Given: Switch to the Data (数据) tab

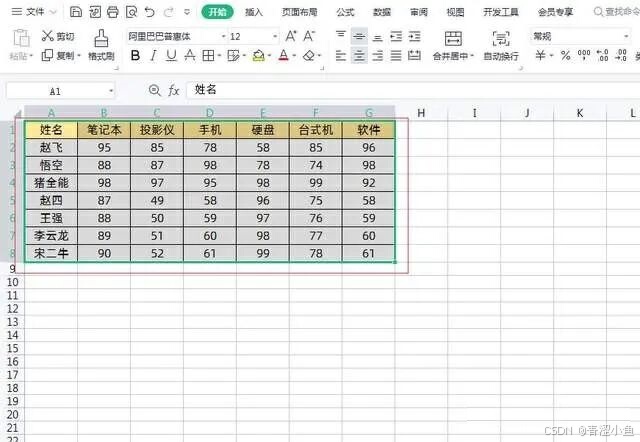Looking at the screenshot, I should click(382, 12).
